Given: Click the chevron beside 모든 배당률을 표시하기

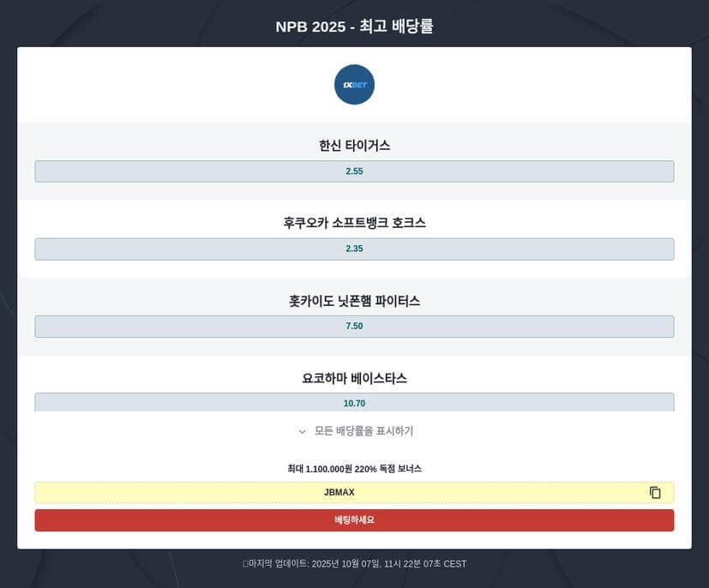Looking at the screenshot, I should 302,432.
